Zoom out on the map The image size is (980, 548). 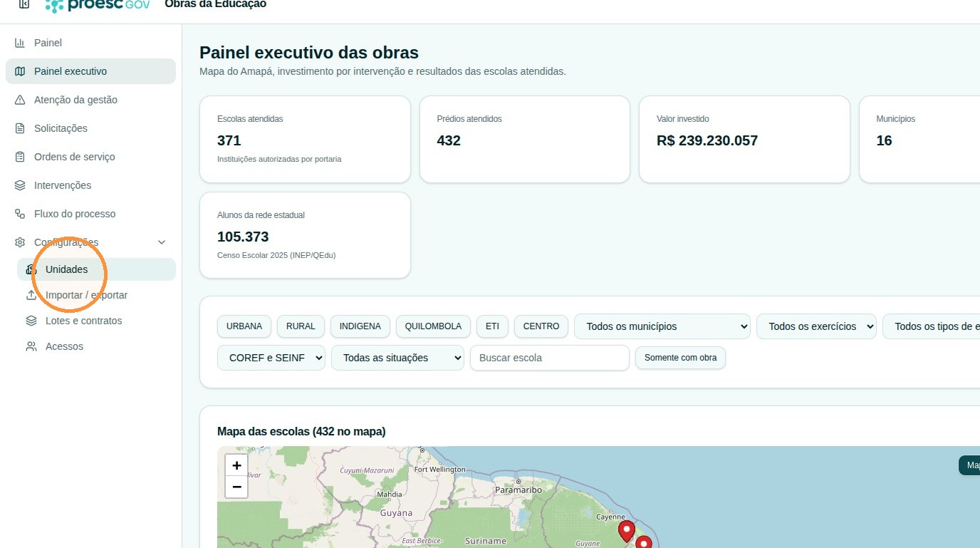pyautogui.click(x=236, y=487)
